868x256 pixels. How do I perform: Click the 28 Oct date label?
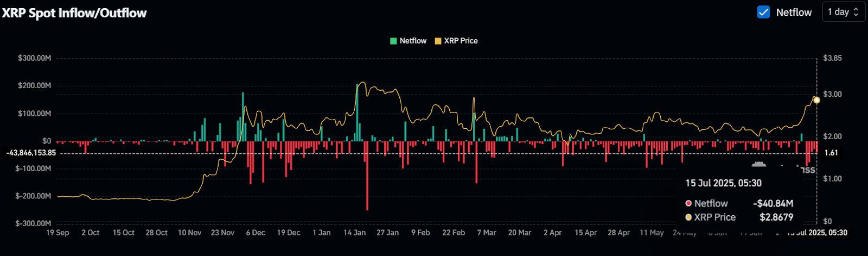coord(157,233)
